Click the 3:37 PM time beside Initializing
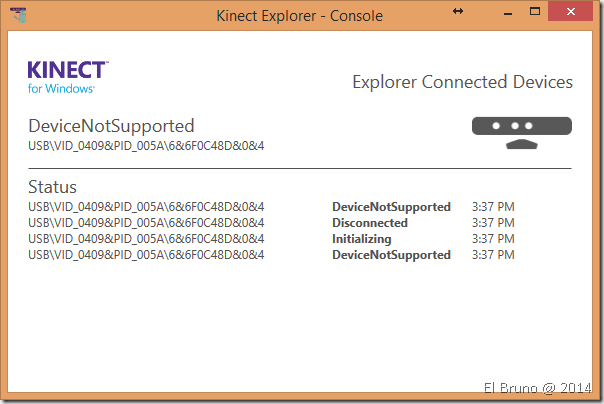 [x=493, y=239]
